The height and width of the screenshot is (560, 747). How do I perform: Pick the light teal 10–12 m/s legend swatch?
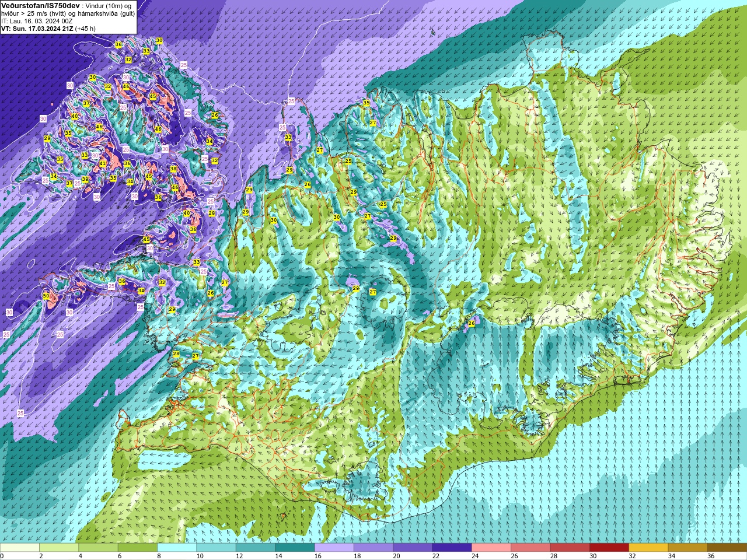point(216,548)
